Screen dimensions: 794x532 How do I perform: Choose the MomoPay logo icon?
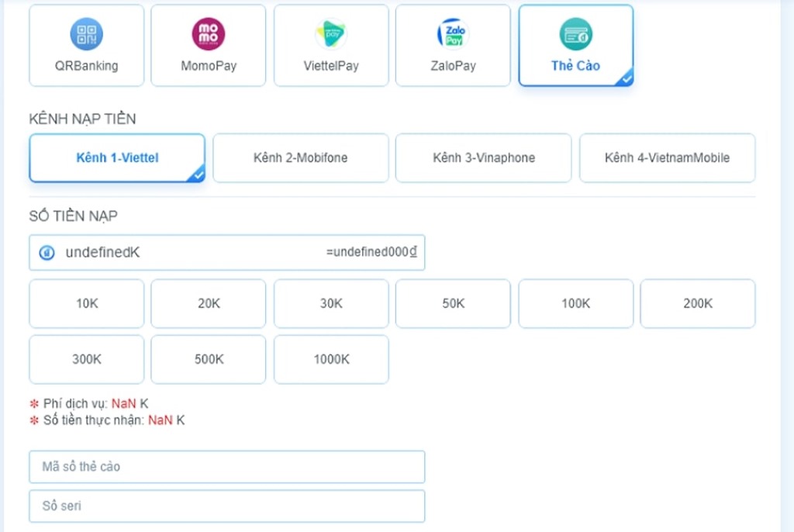point(209,34)
